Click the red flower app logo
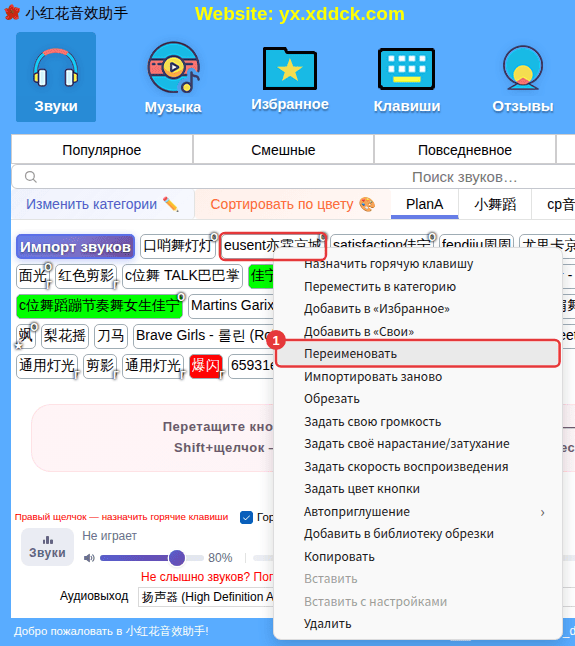 [12, 13]
